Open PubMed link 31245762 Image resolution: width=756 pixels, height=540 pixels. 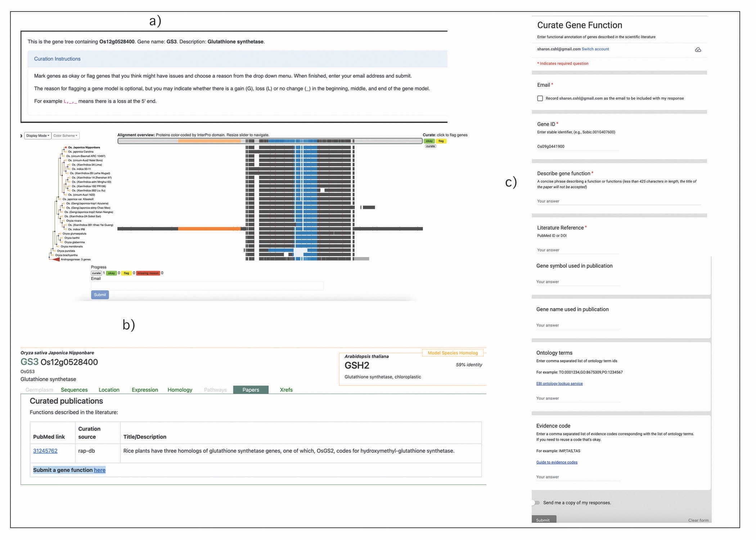[x=45, y=451]
